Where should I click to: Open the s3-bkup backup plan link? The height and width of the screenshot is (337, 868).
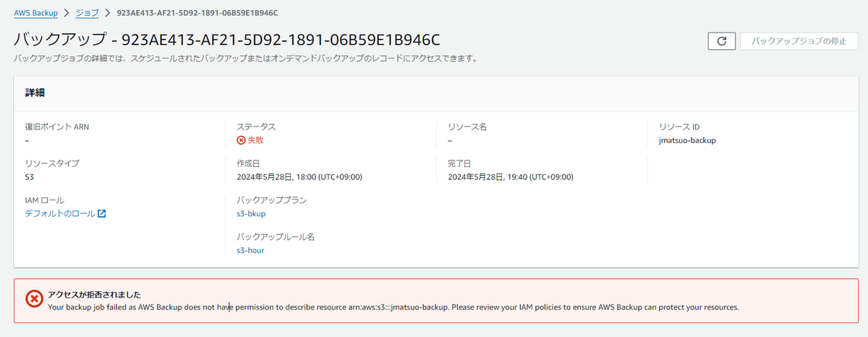pyautogui.click(x=252, y=213)
